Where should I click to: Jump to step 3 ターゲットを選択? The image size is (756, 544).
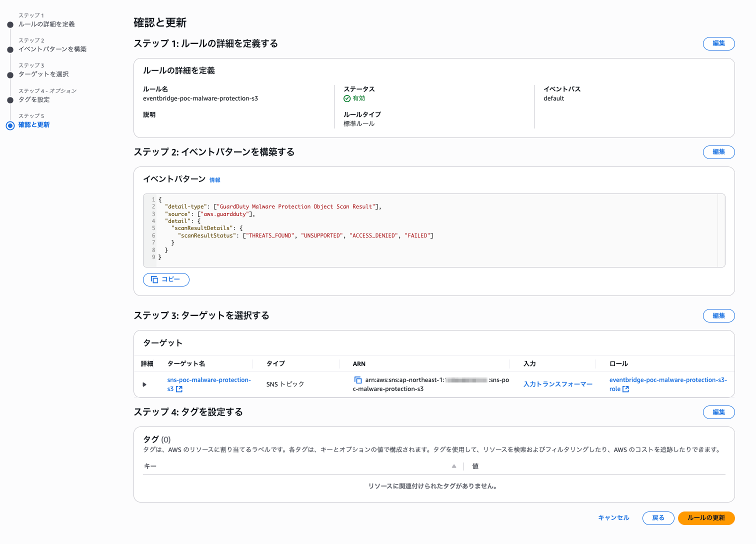pyautogui.click(x=43, y=74)
